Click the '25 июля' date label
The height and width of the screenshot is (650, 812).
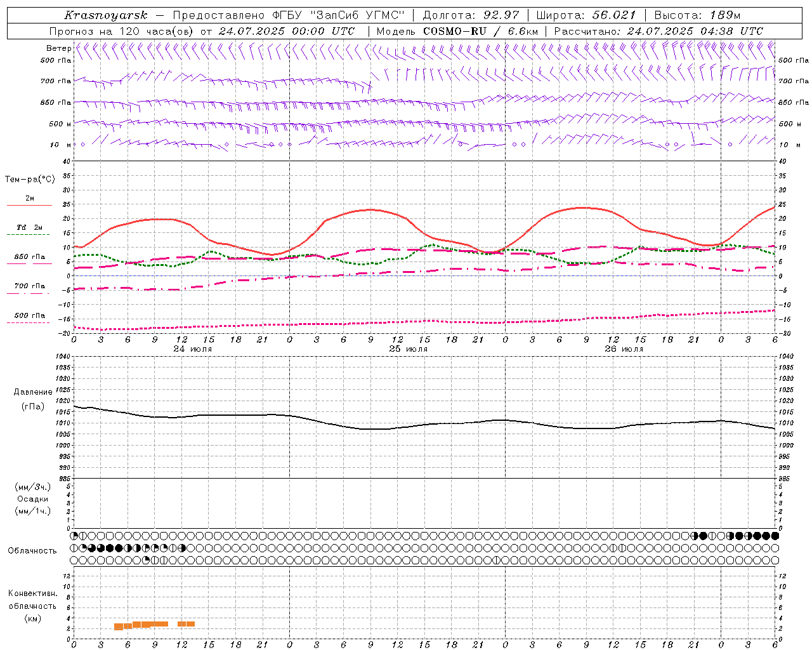pos(409,349)
